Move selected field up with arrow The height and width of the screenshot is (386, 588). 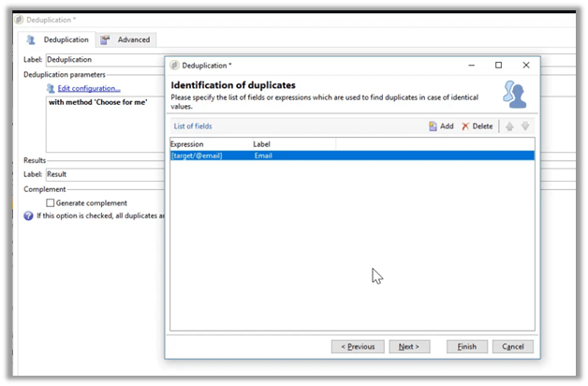click(x=509, y=126)
